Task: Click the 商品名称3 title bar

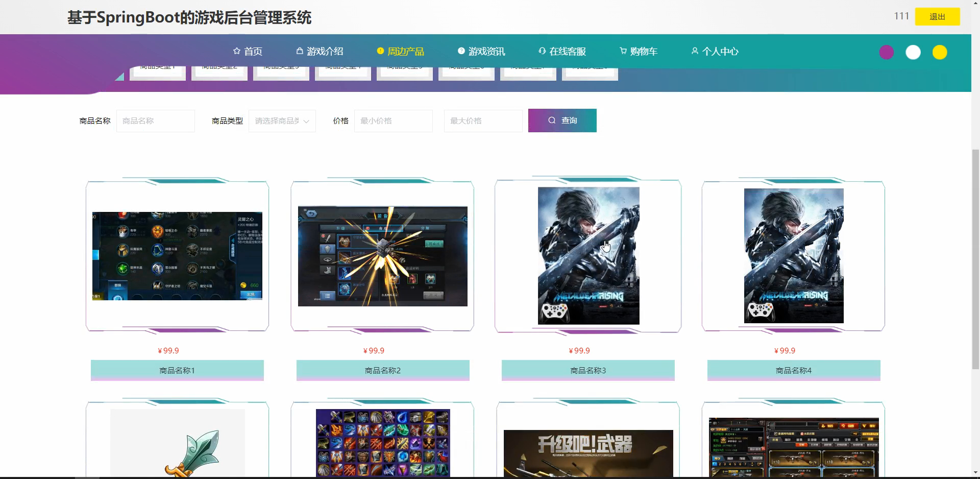Action: pos(588,370)
